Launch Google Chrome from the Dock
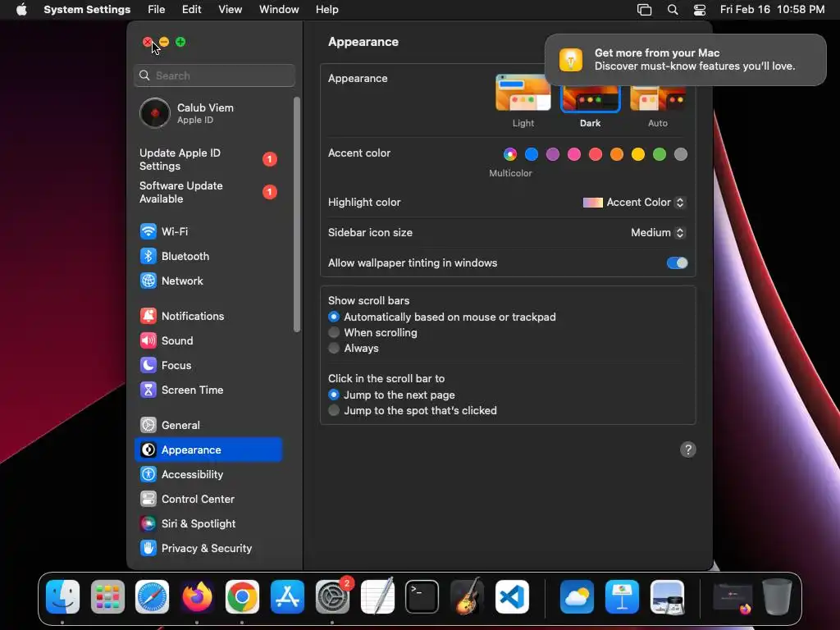 [242, 597]
